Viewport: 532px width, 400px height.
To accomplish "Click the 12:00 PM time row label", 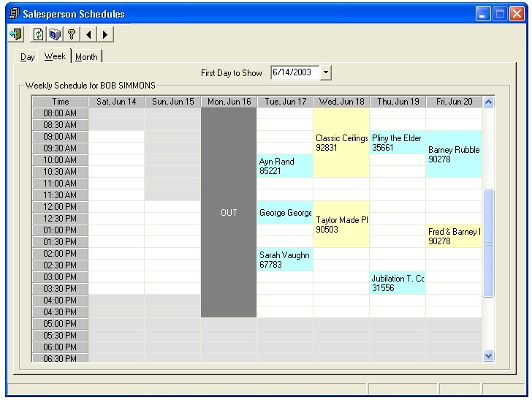I will [x=60, y=207].
